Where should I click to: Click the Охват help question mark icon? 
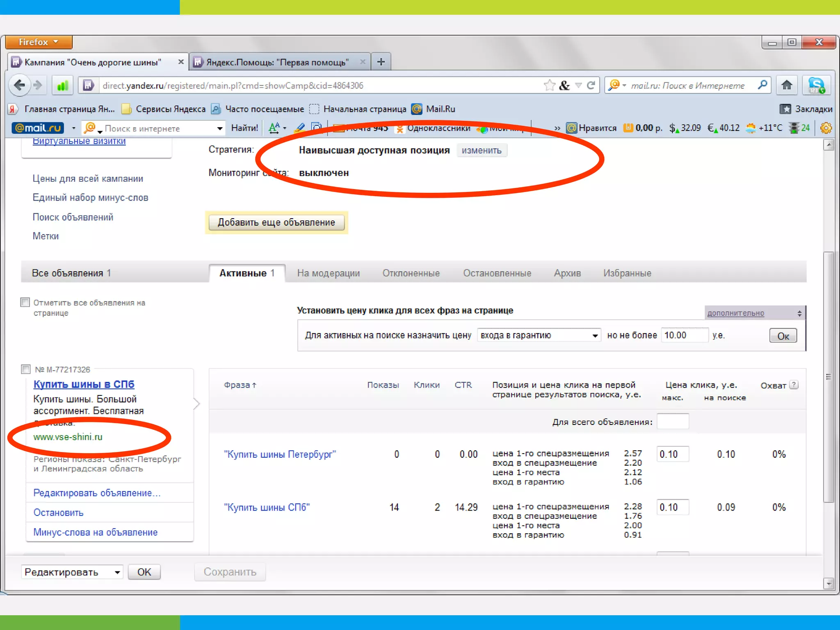point(794,385)
